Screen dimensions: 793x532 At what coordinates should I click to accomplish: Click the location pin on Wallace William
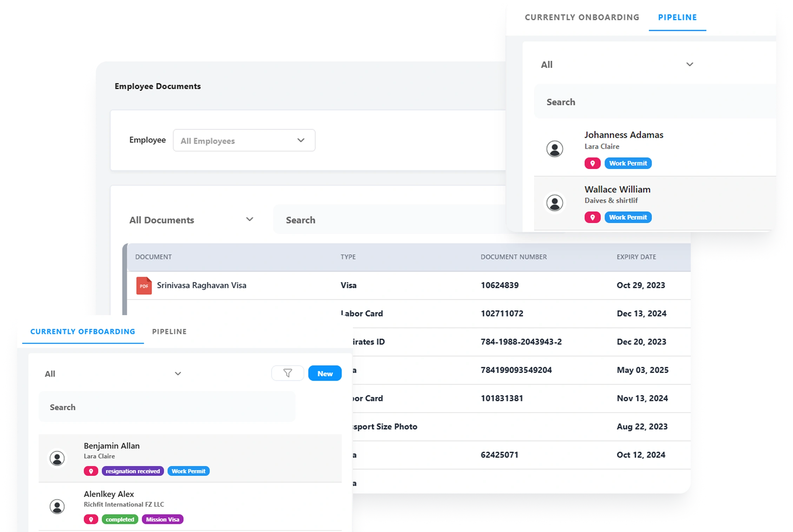pos(593,217)
